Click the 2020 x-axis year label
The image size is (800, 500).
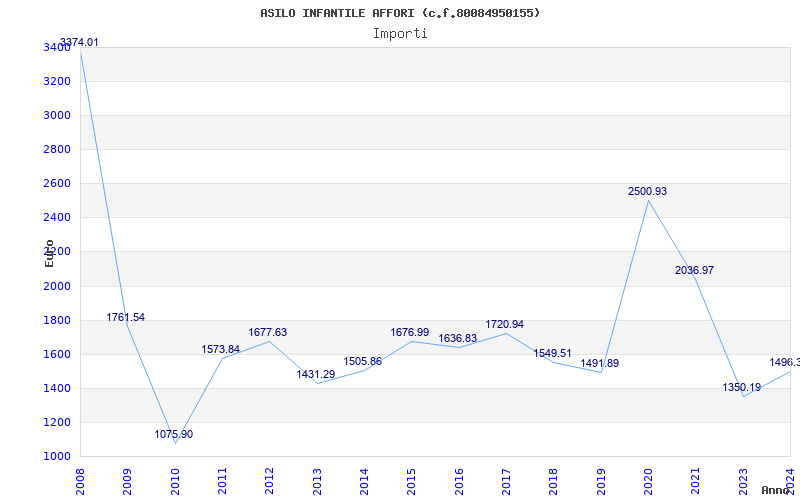click(x=648, y=481)
